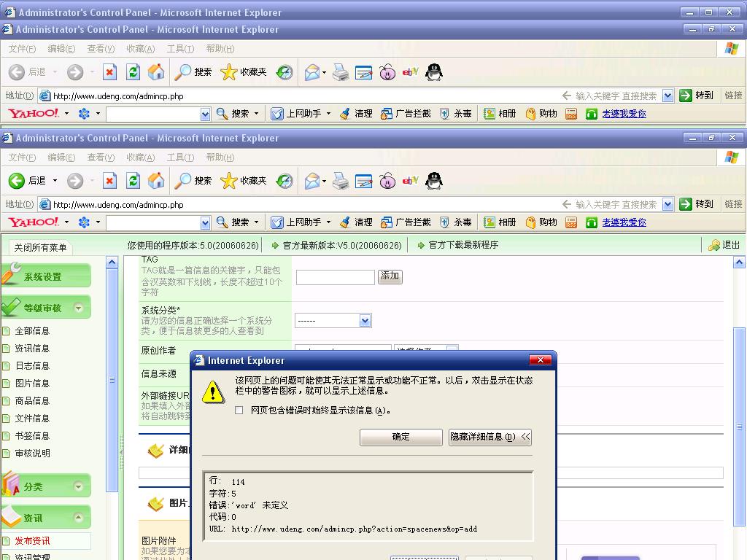Expand the 分类 sidebar section
Screen dimensions: 747x560
(79, 486)
